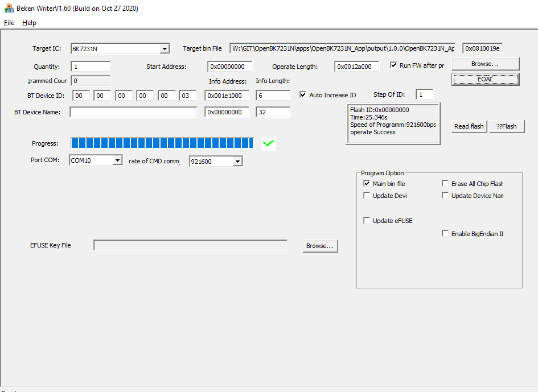Click the EFUSE Key File path field

(190, 245)
